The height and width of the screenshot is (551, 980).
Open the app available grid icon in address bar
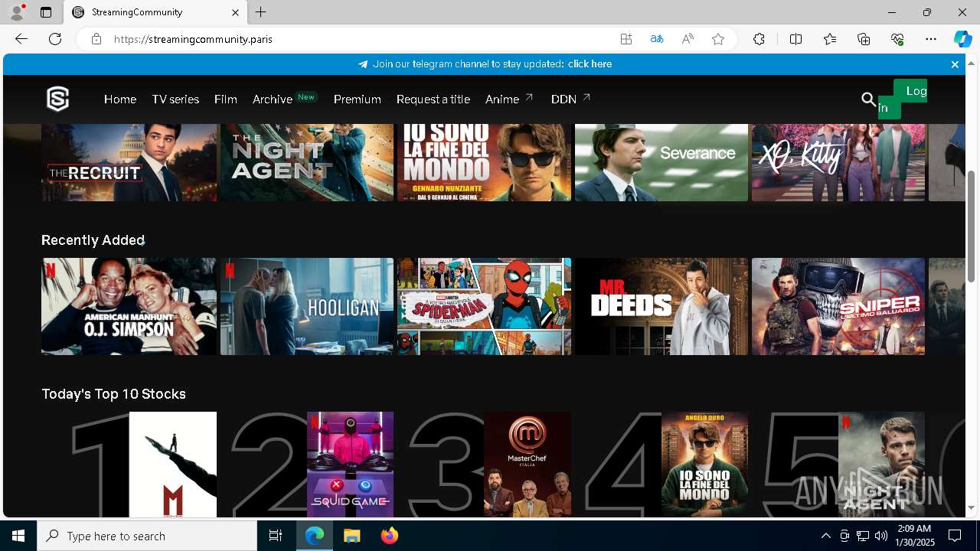tap(626, 39)
